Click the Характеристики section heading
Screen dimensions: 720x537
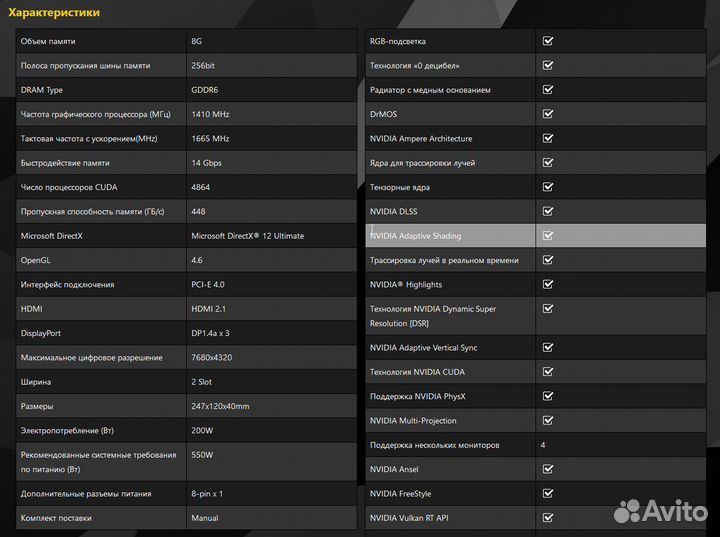tap(54, 13)
